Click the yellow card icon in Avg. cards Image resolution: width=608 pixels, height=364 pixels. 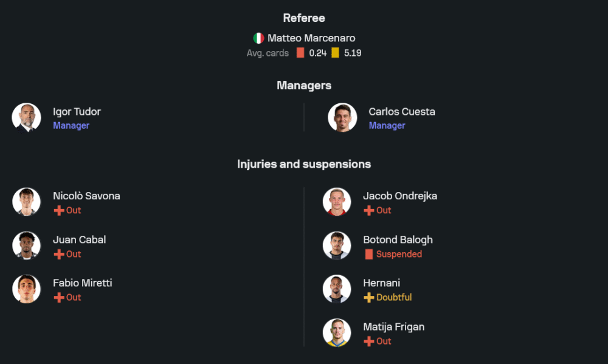(335, 53)
